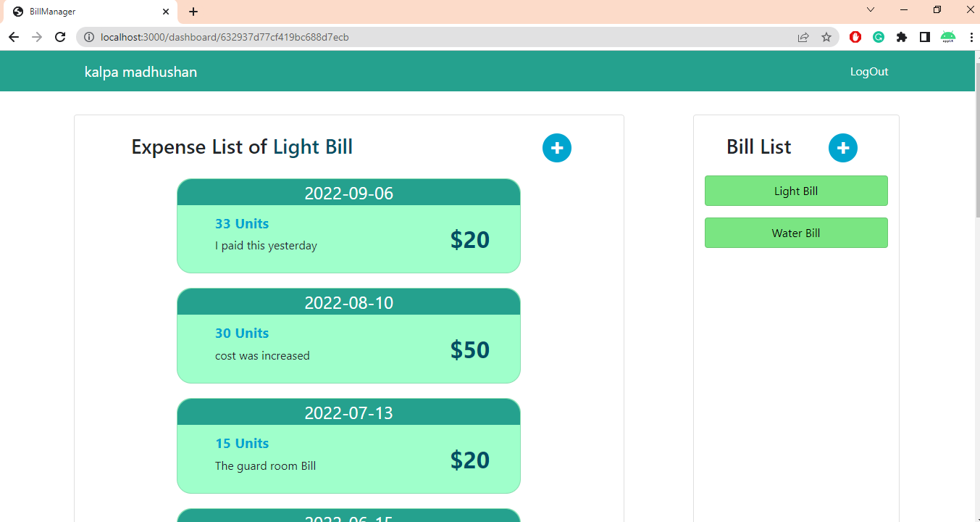Open a new browser tab
Viewport: 980px width, 522px height.
coord(193,12)
